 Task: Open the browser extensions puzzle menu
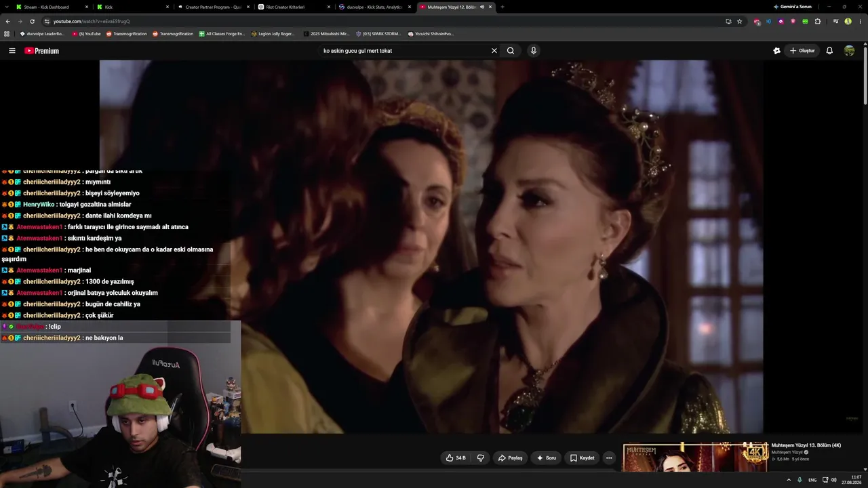pos(818,21)
